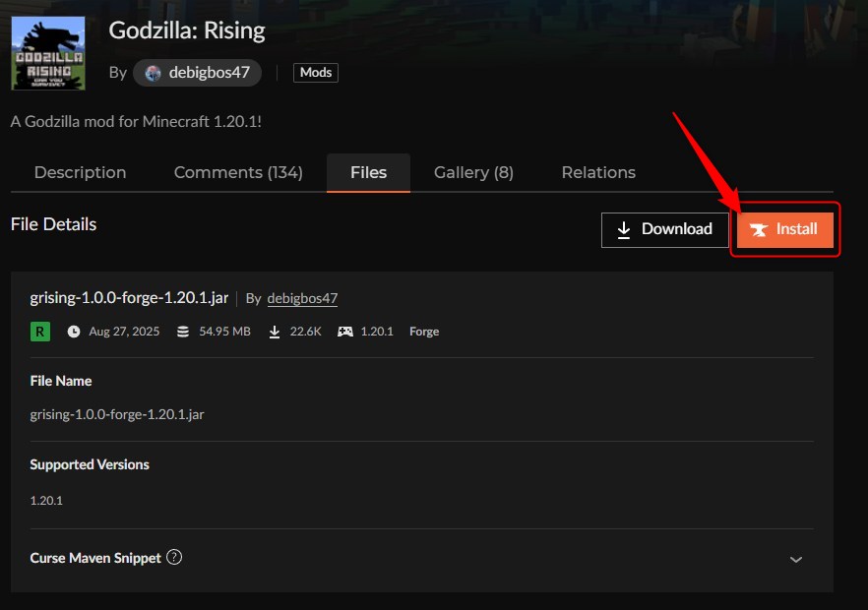Click the Godzilla: Rising title

(187, 31)
